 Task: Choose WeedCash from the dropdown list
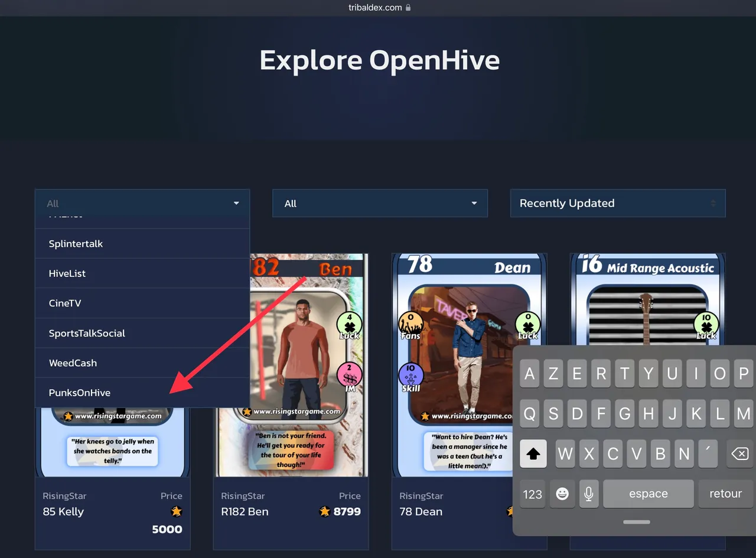pyautogui.click(x=142, y=363)
